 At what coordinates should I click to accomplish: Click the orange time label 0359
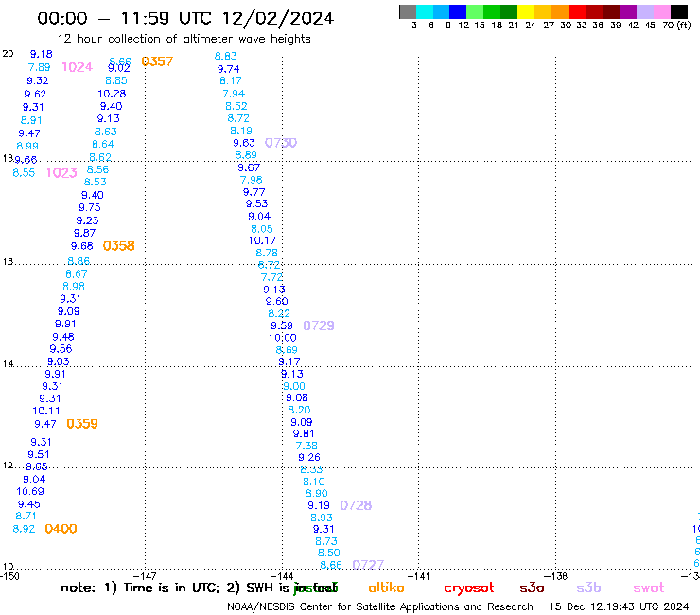point(82,423)
